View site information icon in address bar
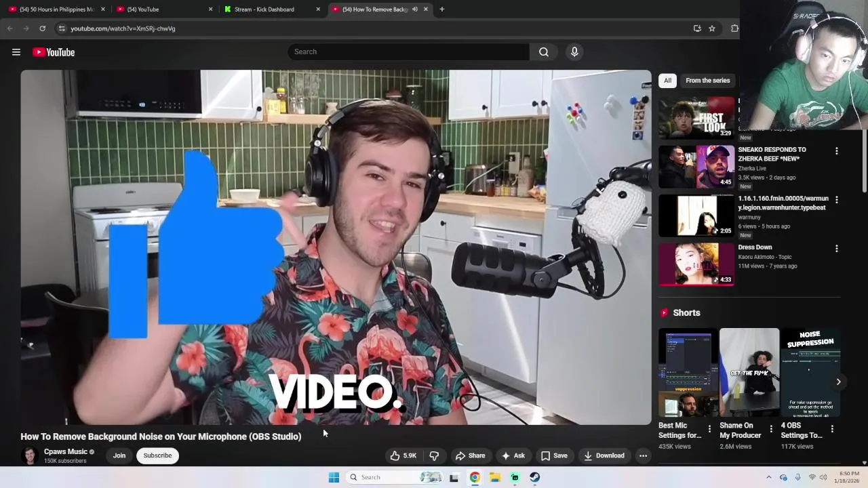Viewport: 868px width, 488px height. click(x=62, y=28)
